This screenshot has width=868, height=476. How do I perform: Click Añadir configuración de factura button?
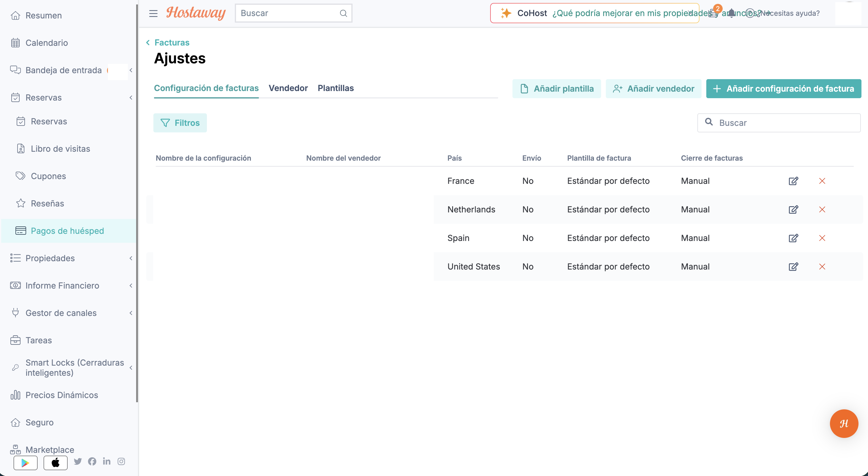click(x=783, y=89)
